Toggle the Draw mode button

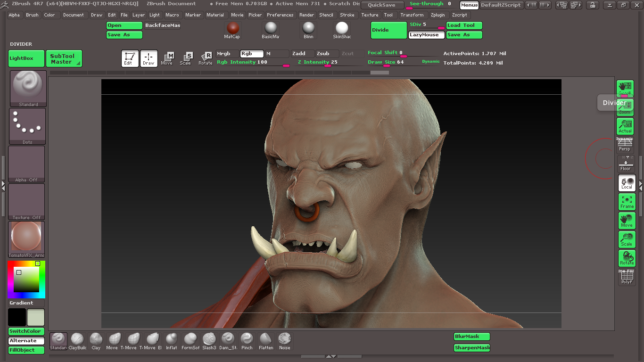coord(149,58)
